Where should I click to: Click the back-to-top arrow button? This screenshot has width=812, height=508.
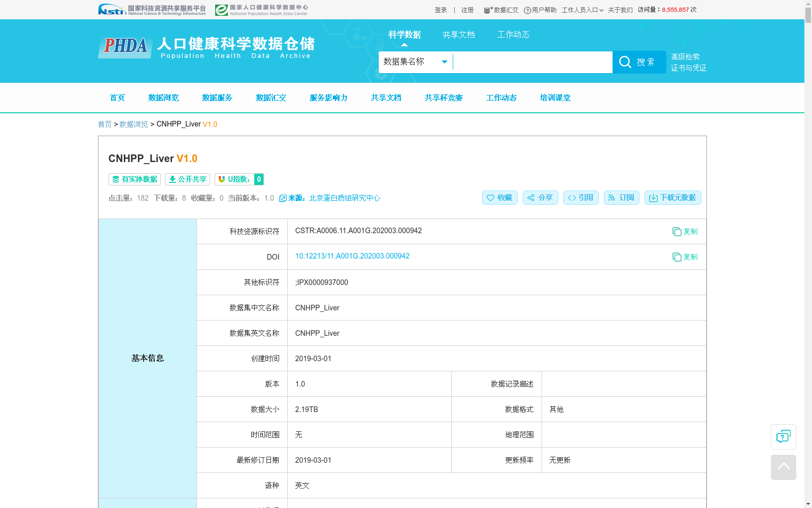(x=783, y=467)
